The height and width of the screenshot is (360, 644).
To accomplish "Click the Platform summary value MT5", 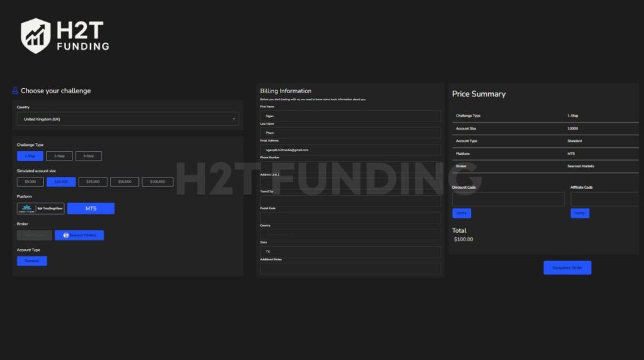I will click(x=571, y=154).
